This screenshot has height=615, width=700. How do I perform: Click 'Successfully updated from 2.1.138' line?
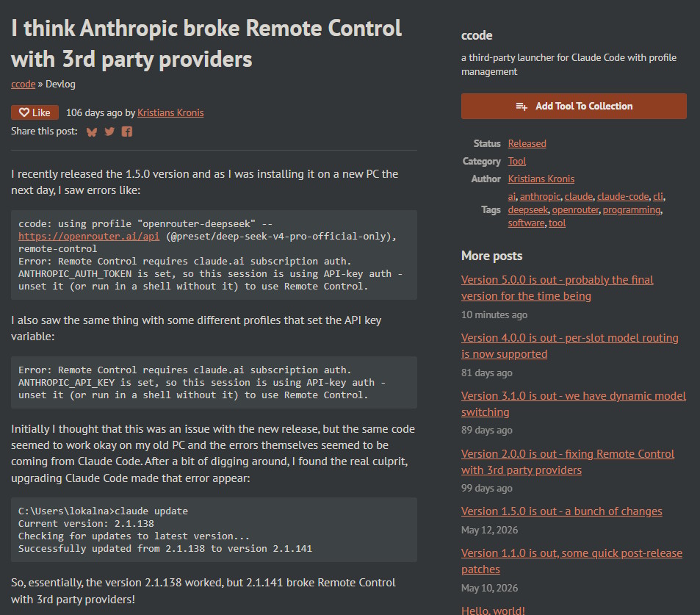pyautogui.click(x=165, y=548)
